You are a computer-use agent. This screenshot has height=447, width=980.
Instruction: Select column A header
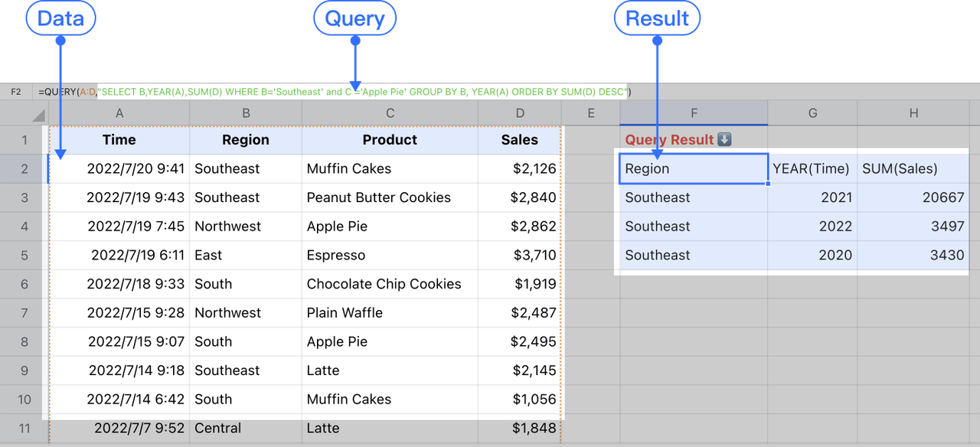(x=119, y=114)
